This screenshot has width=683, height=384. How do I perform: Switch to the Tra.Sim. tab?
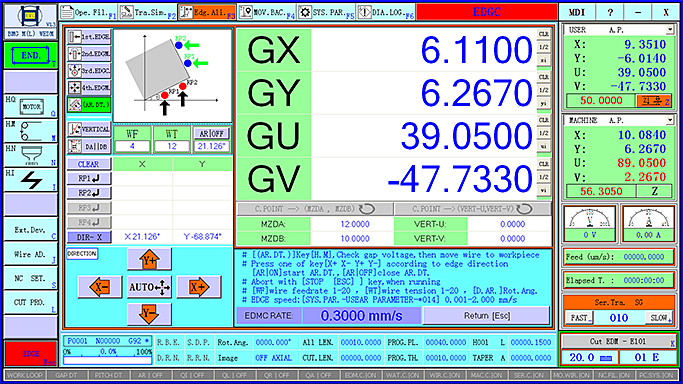coord(148,13)
